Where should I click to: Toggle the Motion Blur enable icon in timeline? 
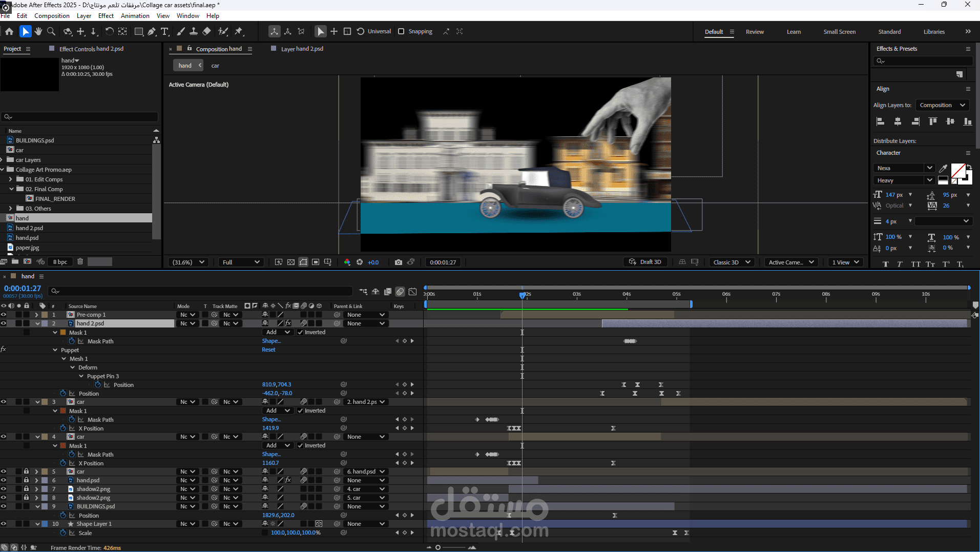pos(400,292)
